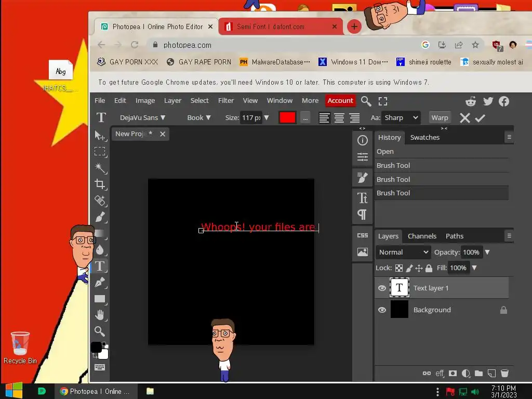Toggle lock image pixels brush icon

point(409,268)
